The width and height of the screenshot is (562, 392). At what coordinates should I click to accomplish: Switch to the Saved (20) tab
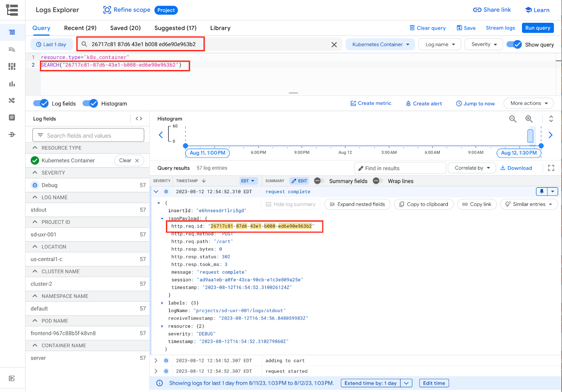pyautogui.click(x=125, y=28)
